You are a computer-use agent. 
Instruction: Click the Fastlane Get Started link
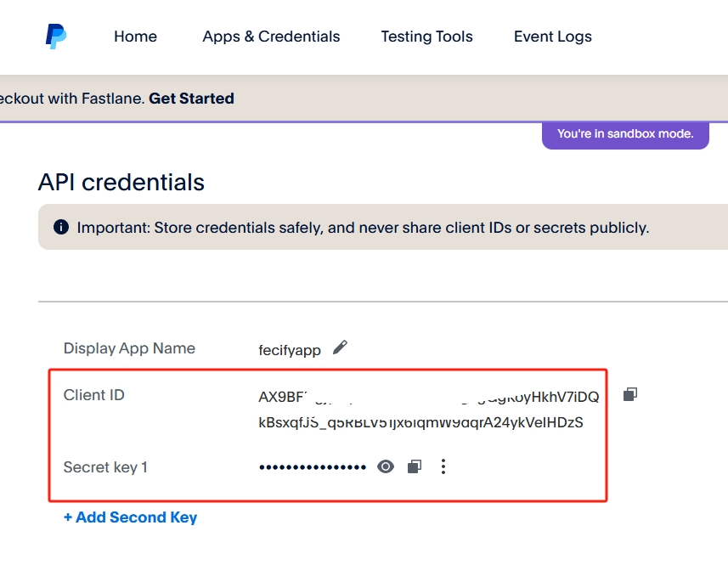pyautogui.click(x=191, y=99)
